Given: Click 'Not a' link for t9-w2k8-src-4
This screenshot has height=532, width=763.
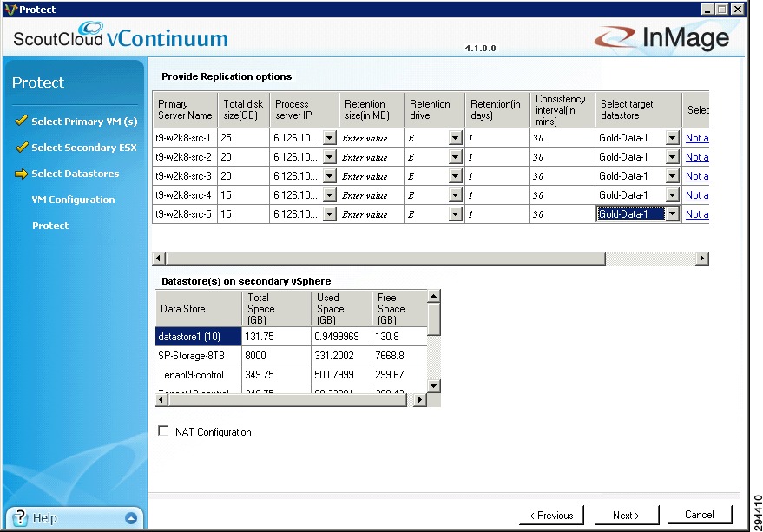Looking at the screenshot, I should [697, 195].
